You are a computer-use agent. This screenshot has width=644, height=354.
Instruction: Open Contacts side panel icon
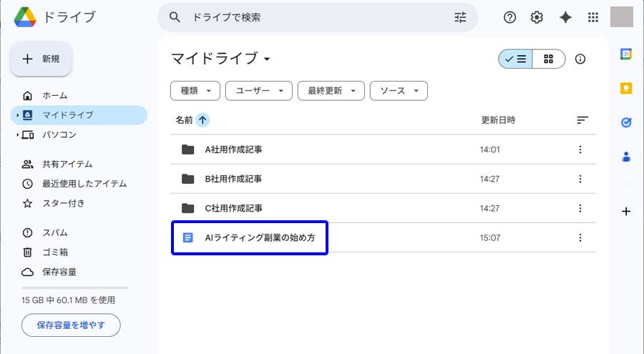coord(626,157)
